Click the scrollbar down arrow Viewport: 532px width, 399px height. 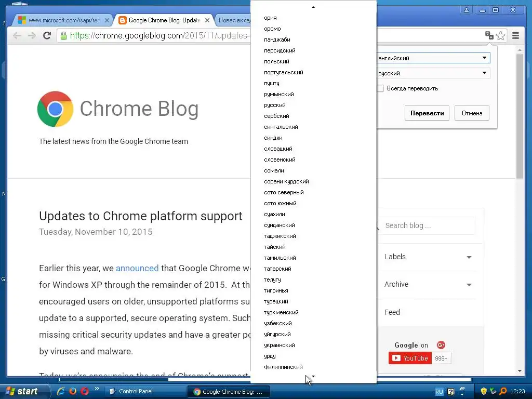point(520,371)
